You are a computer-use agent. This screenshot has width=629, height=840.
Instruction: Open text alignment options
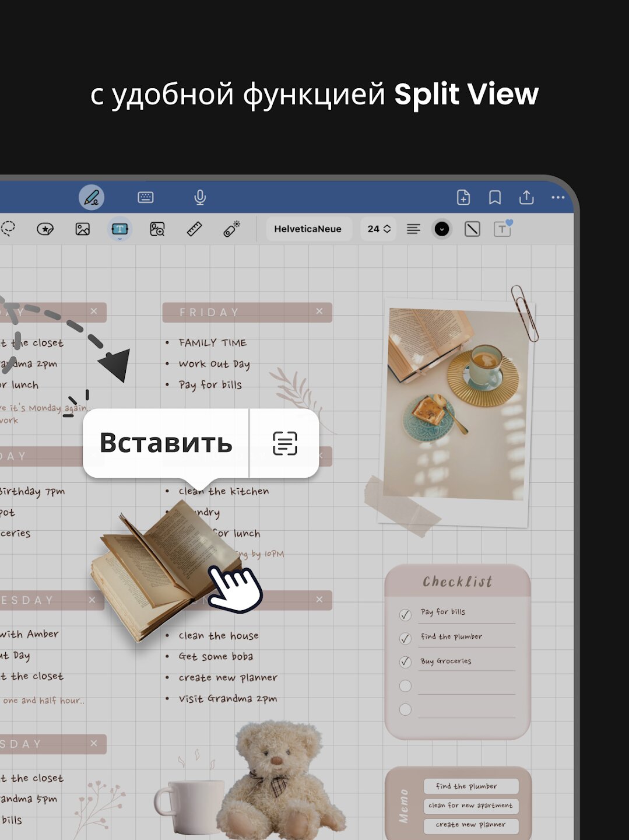[413, 229]
